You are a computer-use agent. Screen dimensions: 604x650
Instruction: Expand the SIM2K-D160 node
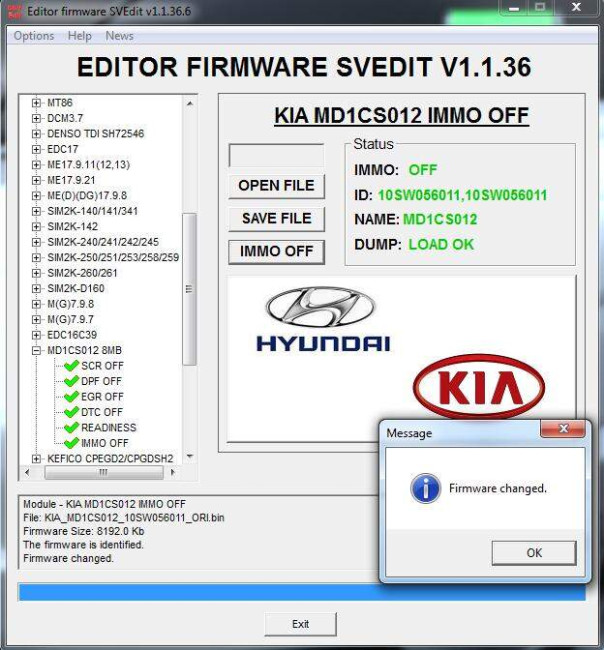[x=36, y=289]
